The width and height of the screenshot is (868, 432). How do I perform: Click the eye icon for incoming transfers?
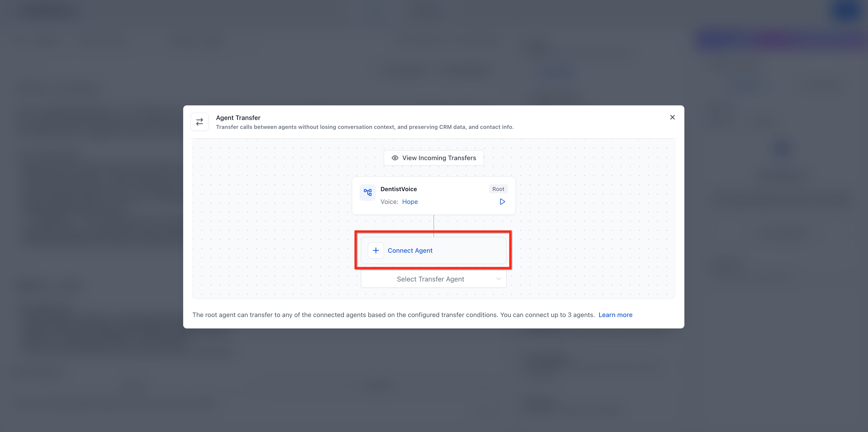tap(395, 158)
